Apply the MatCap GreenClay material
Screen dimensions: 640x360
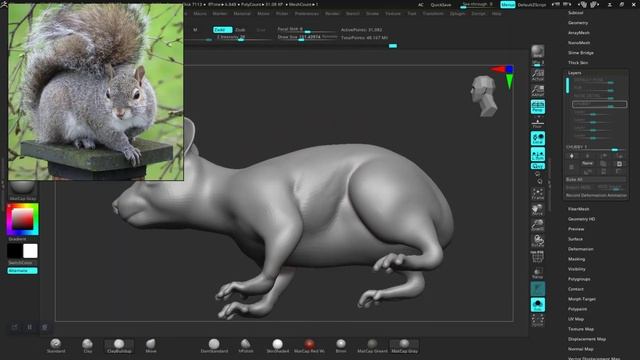pyautogui.click(x=372, y=346)
